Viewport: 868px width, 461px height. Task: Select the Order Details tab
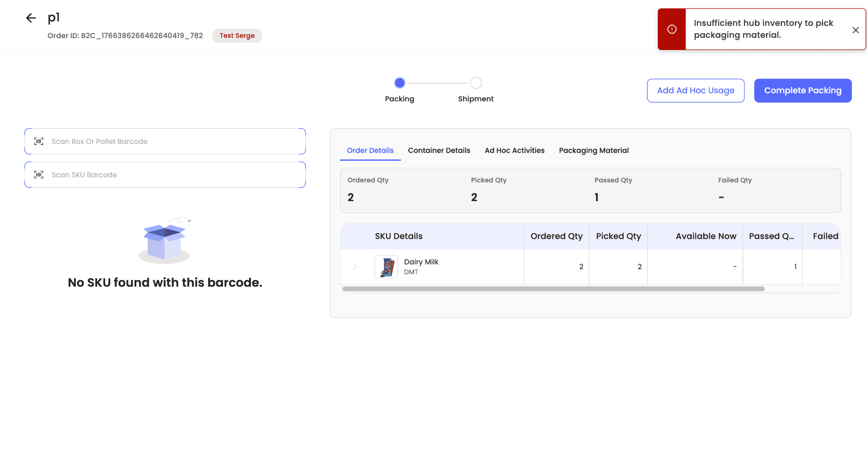coord(370,151)
